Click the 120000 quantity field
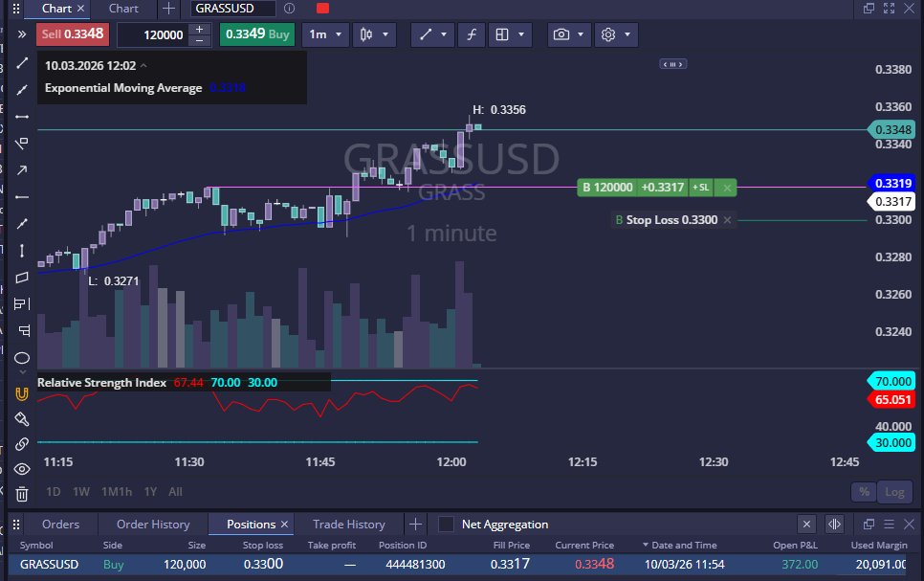924x581 pixels. point(154,34)
